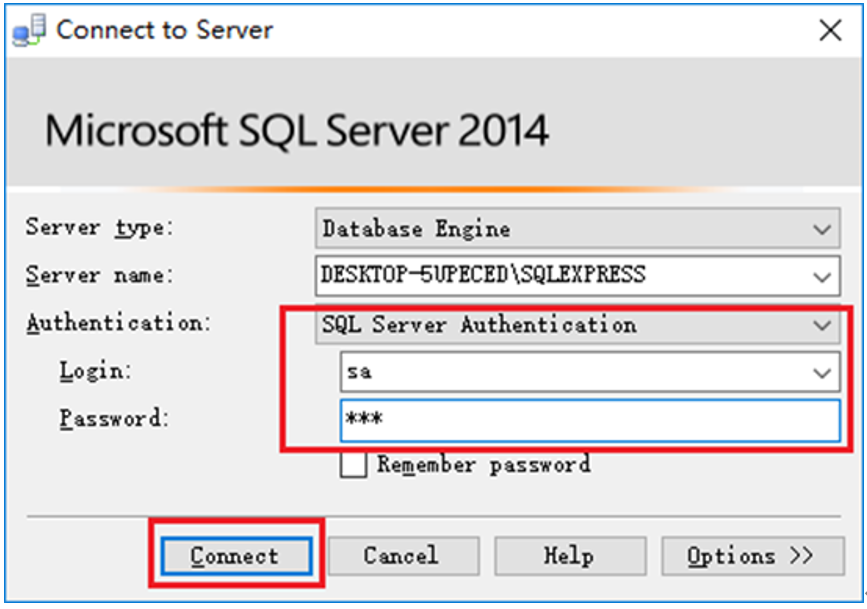Click the Server name label

tap(100, 275)
